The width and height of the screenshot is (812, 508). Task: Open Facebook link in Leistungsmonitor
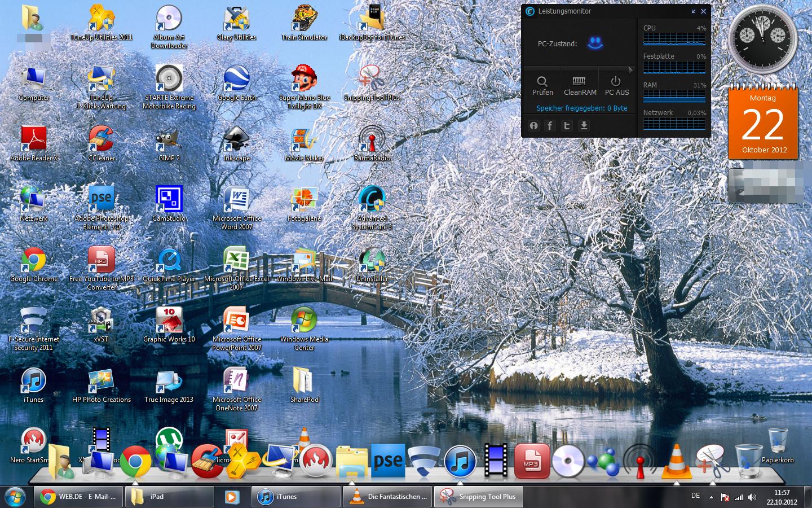550,126
